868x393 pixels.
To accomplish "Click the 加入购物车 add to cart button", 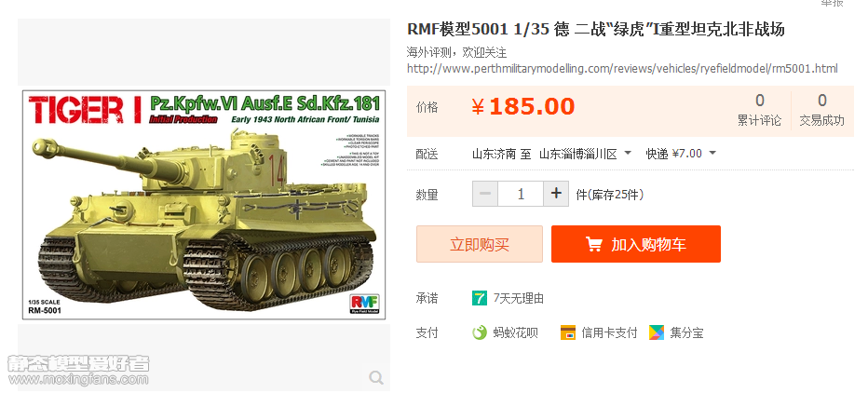I will (x=636, y=244).
